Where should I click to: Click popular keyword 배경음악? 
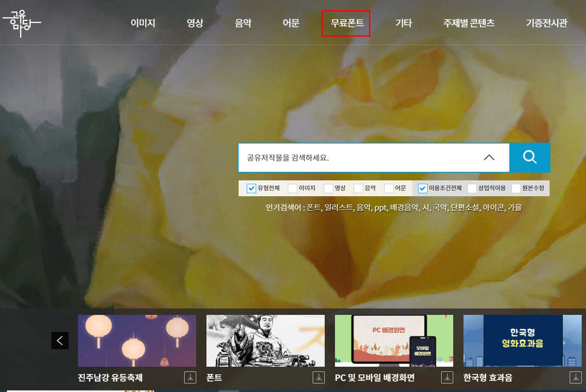pos(404,208)
